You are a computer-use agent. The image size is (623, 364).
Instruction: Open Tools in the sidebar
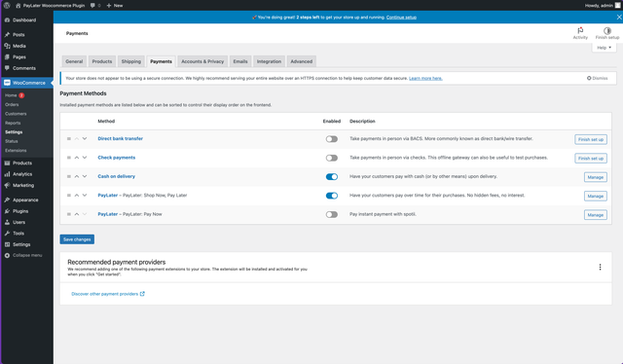click(x=18, y=234)
